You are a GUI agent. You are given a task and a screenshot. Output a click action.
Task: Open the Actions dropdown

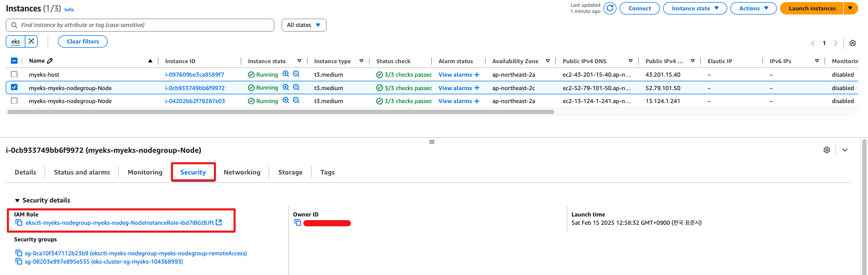click(753, 8)
